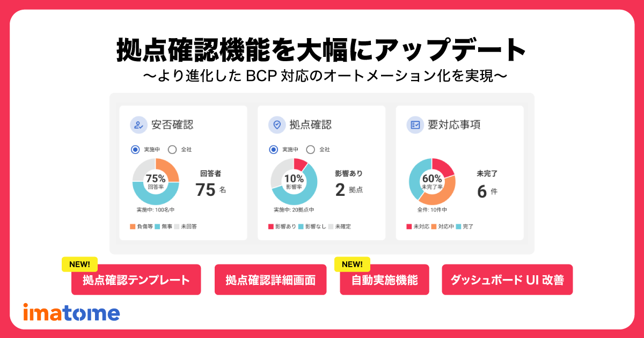Select 実施中 radio in 拠点確認 card
The image size is (644, 338).
coord(274,150)
